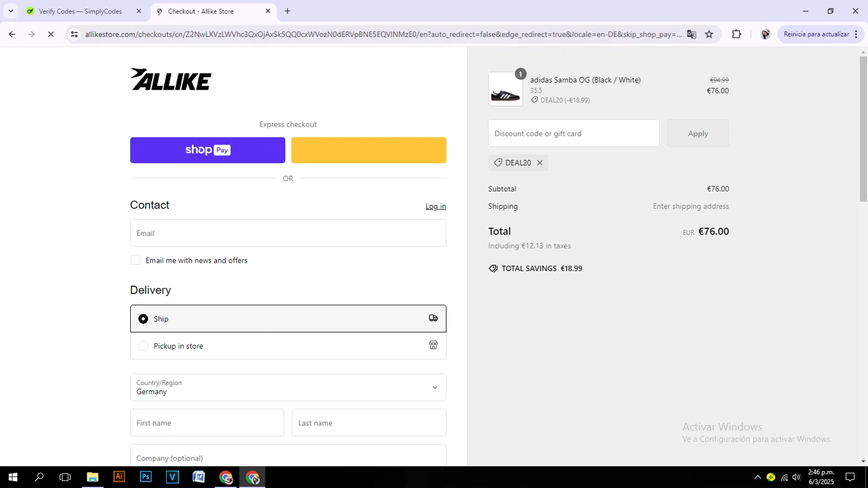
Task: Click Reinicia para actualizar button
Action: click(816, 34)
